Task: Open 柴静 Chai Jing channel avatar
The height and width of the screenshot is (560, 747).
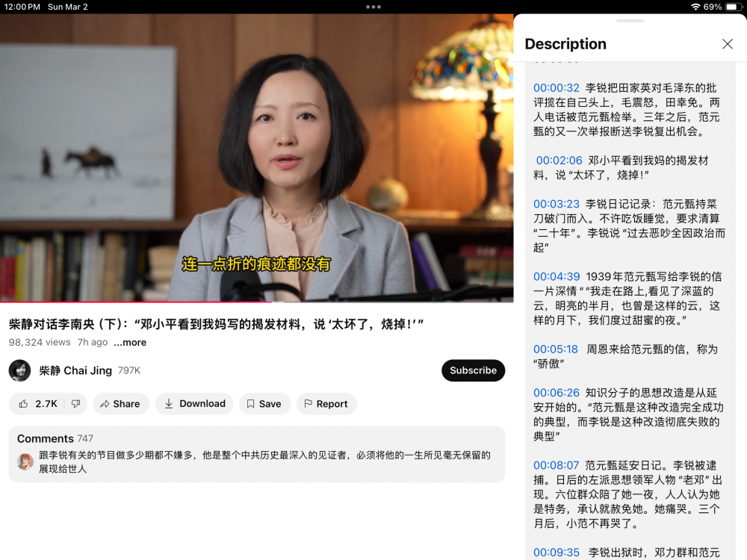Action: pos(20,370)
